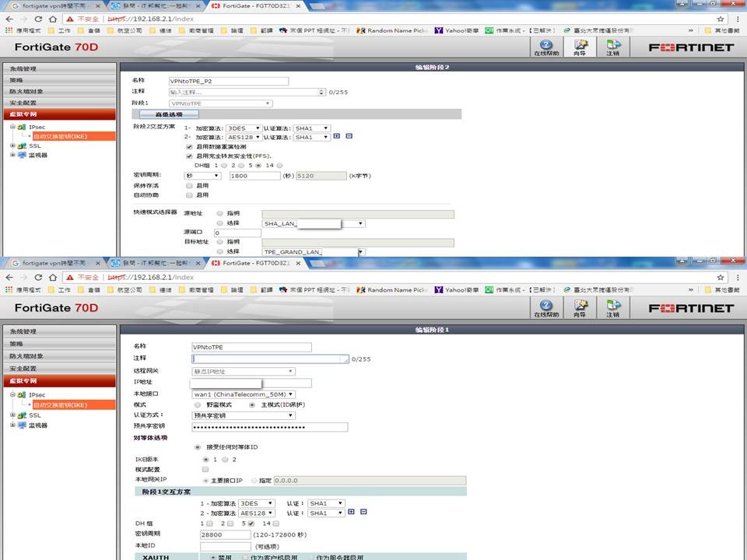Bookmark page with star in Phase 2 browser window
Viewport: 747px width, 560px height.
point(721,19)
